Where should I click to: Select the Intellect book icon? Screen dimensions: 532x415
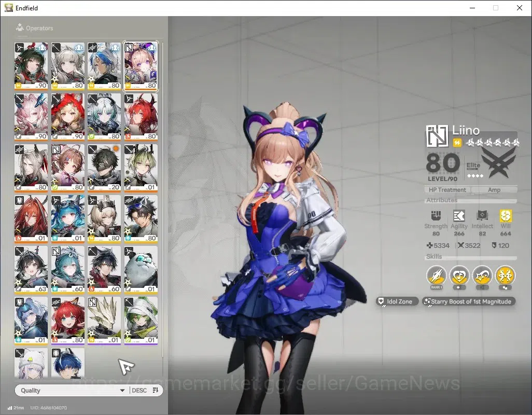coord(482,216)
